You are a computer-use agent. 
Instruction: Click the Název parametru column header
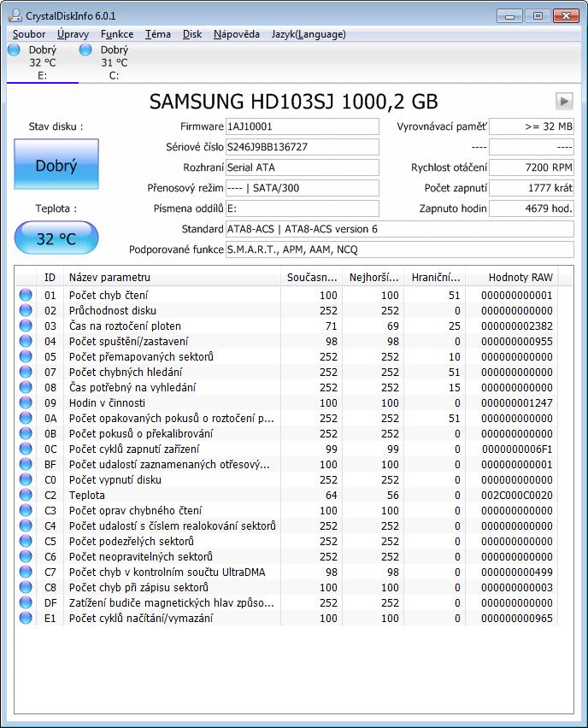click(x=172, y=277)
